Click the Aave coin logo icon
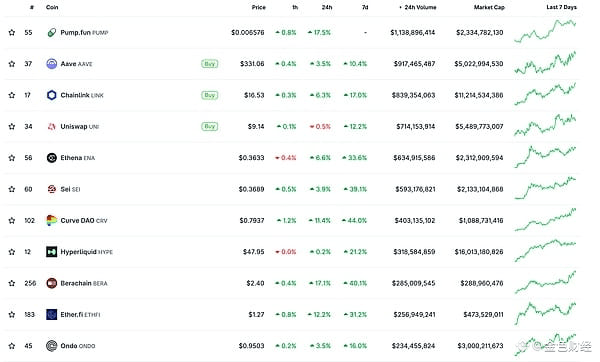The height and width of the screenshot is (362, 600). [52, 64]
